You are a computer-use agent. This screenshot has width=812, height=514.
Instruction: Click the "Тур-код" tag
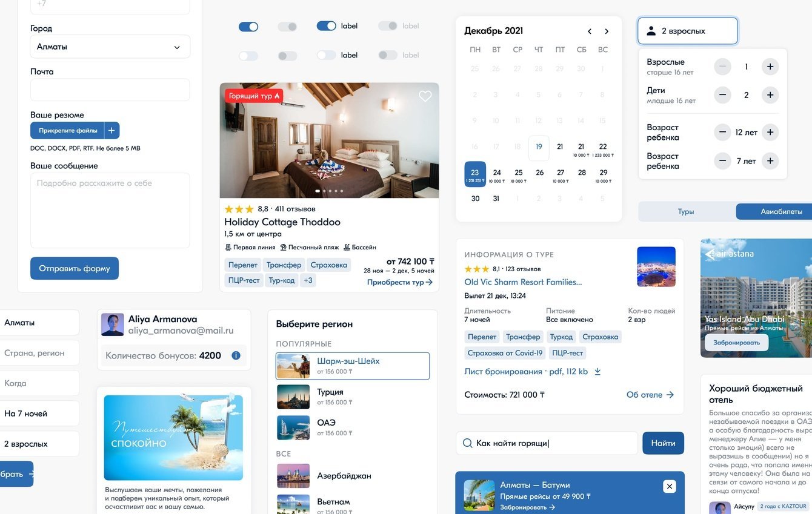click(281, 280)
